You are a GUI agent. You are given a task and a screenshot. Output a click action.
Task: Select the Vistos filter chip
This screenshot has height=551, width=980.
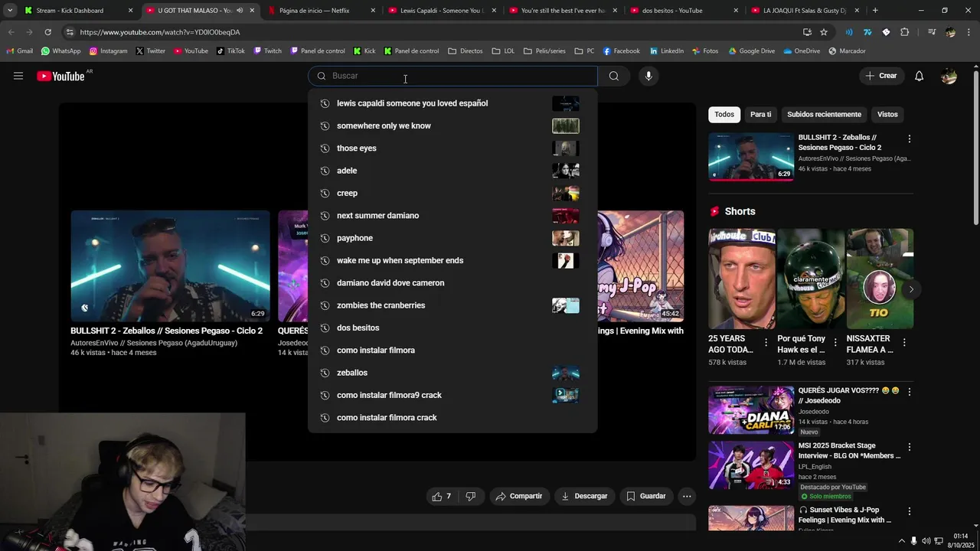[887, 115]
